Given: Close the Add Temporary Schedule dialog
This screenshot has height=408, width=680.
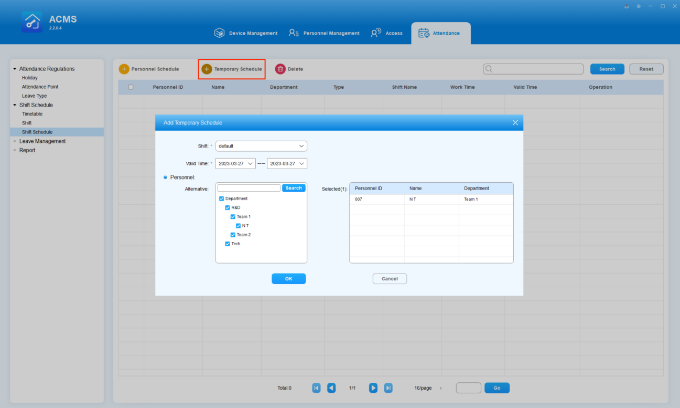Looking at the screenshot, I should click(x=515, y=122).
